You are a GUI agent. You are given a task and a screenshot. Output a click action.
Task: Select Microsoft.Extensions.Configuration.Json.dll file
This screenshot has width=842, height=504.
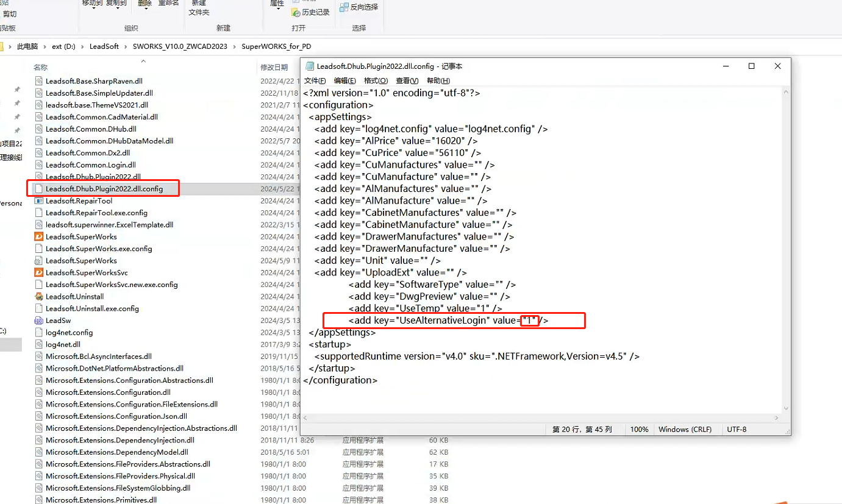pyautogui.click(x=116, y=416)
